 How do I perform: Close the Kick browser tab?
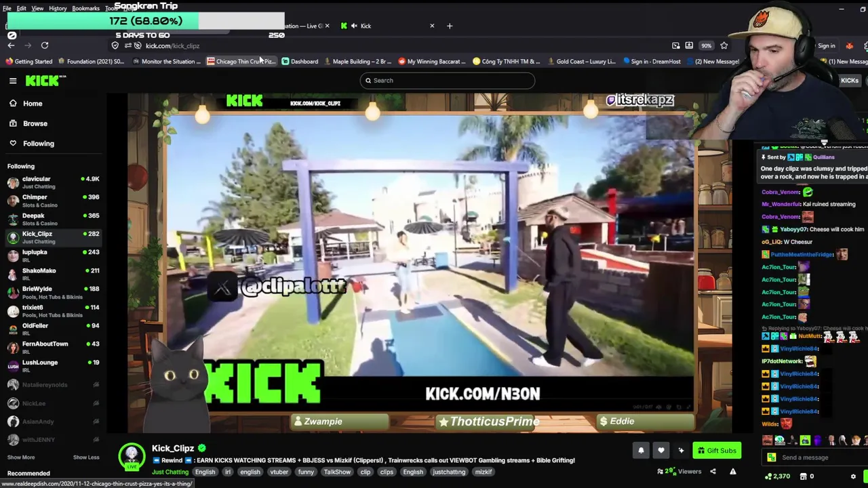432,26
